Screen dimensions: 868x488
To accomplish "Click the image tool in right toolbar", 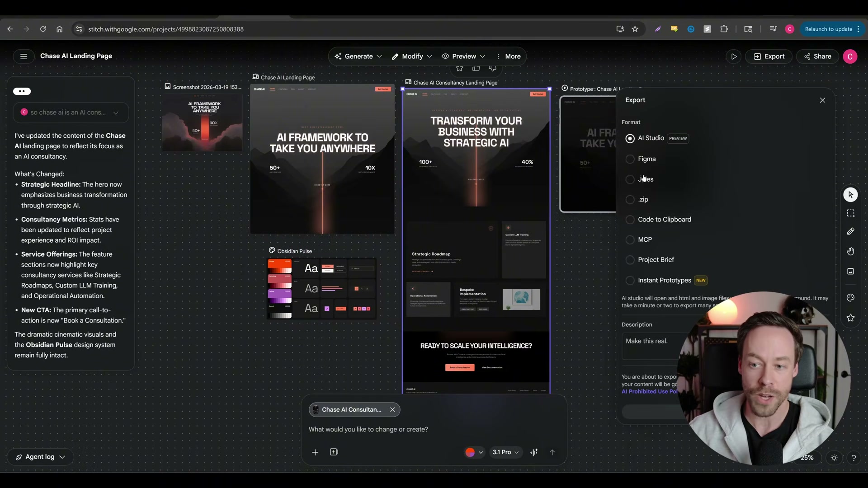I will pos(850,272).
